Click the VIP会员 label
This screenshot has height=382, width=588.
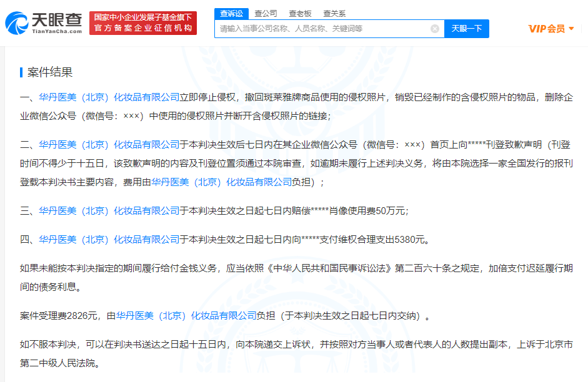coord(546,29)
